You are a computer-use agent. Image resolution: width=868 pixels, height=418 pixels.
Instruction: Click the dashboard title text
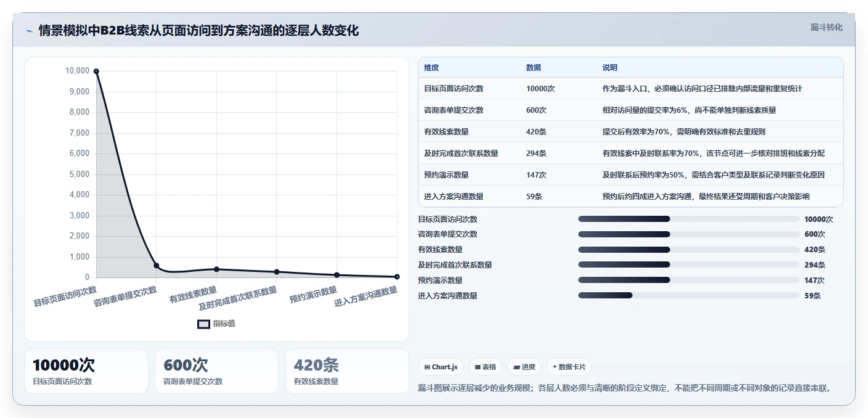coord(199,30)
